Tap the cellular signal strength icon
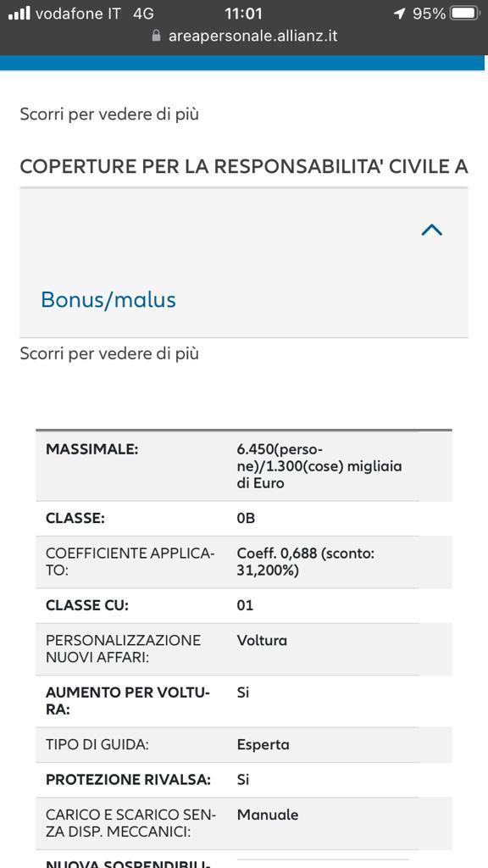488x868 pixels. 19,14
